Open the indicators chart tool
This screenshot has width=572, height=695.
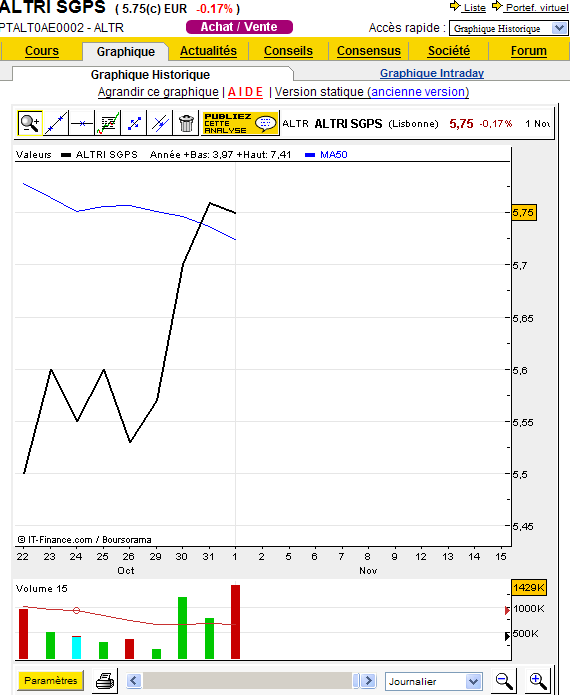tap(108, 123)
